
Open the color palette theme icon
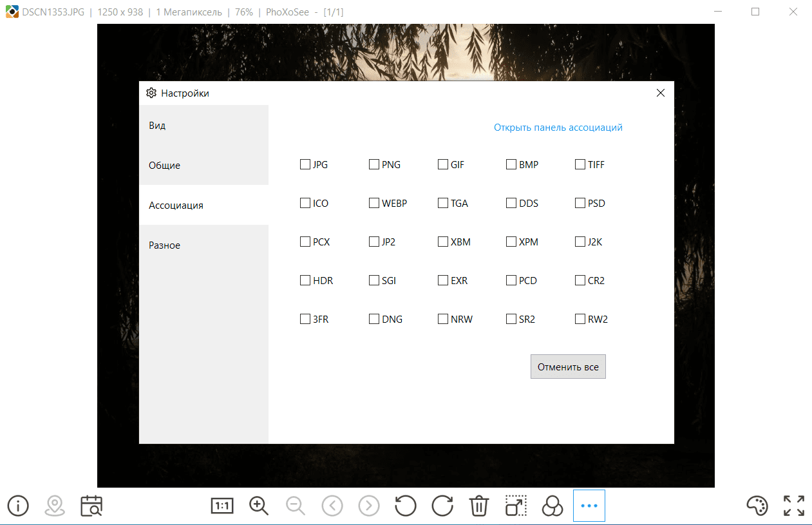757,506
